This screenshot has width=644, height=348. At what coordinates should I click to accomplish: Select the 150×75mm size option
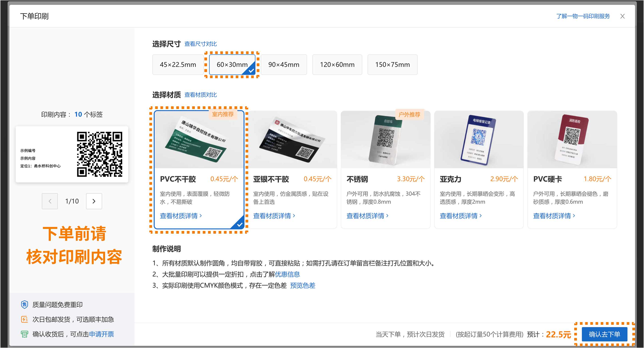pos(392,64)
